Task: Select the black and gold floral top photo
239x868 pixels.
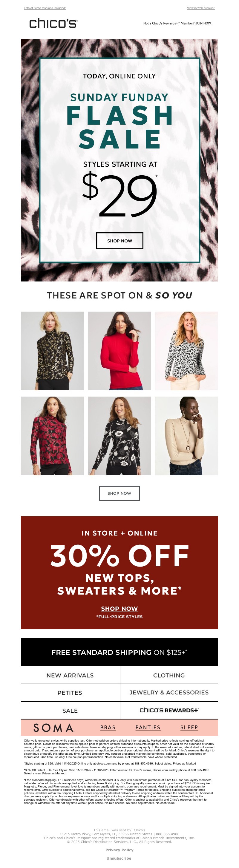Action: pyautogui.click(x=52, y=351)
